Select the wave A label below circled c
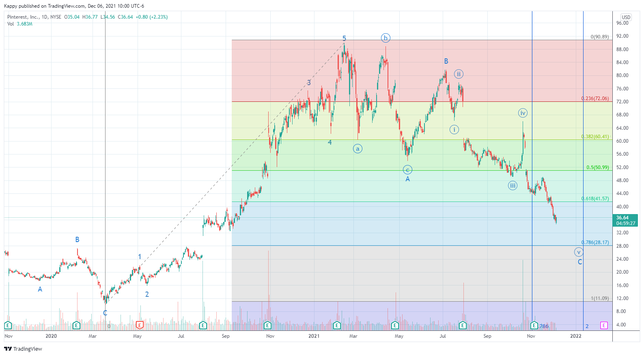 point(407,179)
